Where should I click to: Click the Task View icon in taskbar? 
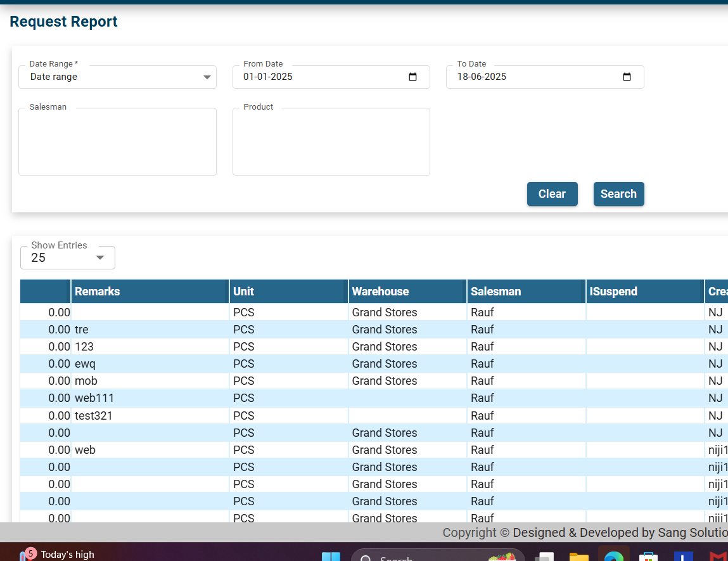[544, 557]
